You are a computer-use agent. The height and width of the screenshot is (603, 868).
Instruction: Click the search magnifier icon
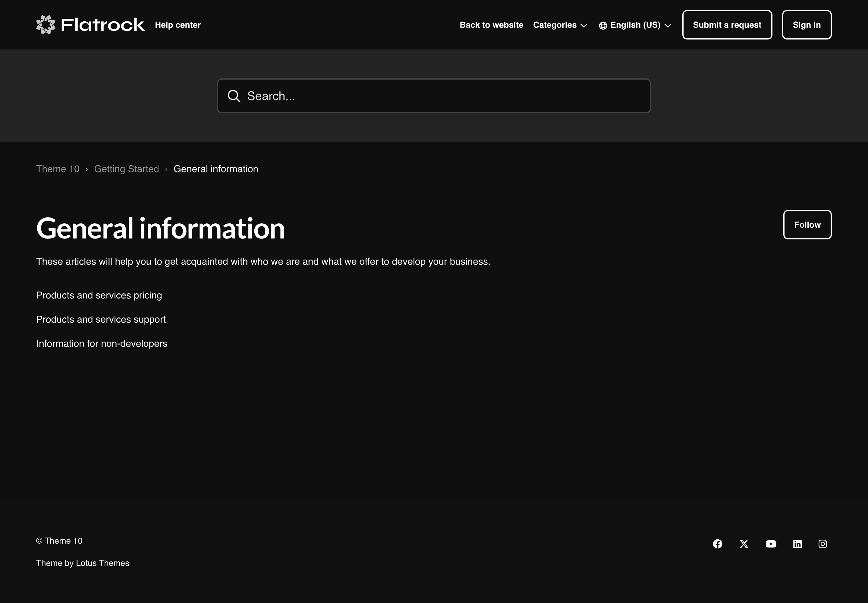[x=234, y=96]
